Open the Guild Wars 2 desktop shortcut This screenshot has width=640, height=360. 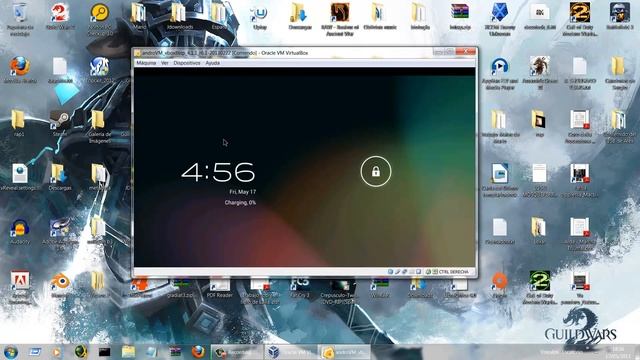[60, 17]
